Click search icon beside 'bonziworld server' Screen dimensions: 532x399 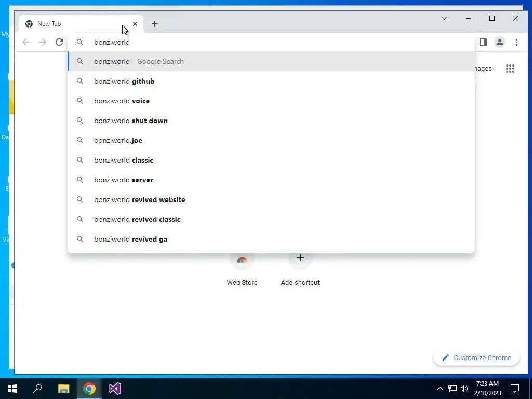[x=79, y=180]
